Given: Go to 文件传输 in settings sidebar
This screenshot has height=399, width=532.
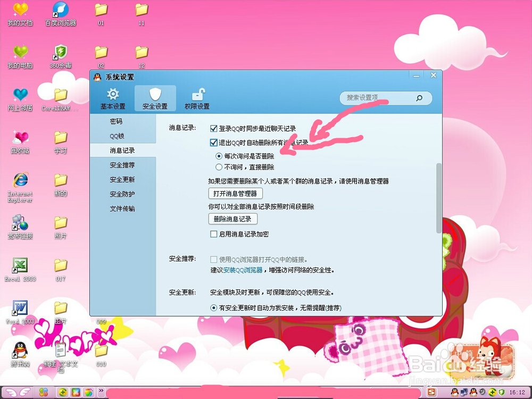Looking at the screenshot, I should [122, 209].
